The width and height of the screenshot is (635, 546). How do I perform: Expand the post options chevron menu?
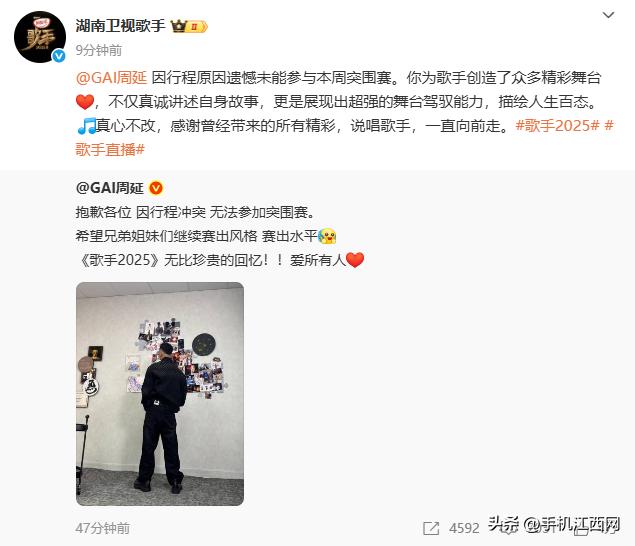[608, 15]
